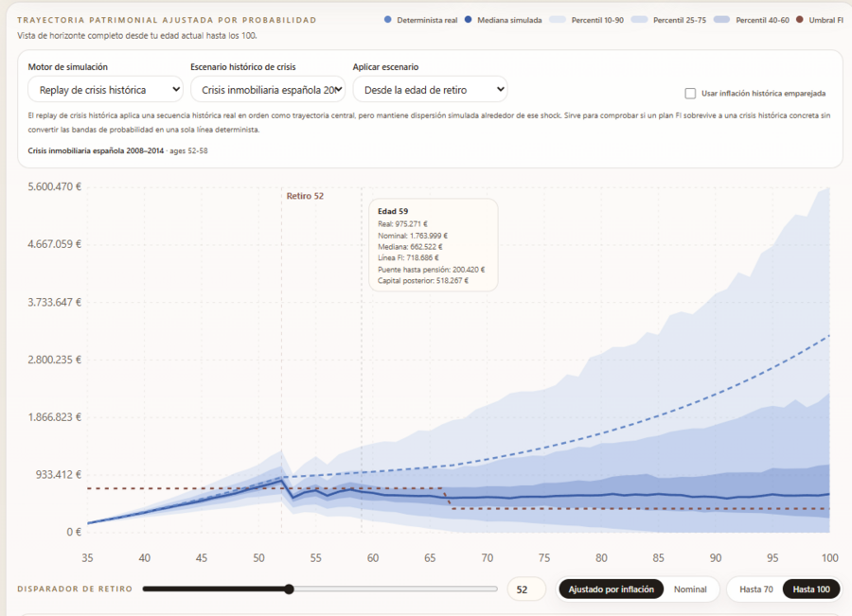Screen dimensions: 852x616
Task: Open the Aplicar escenario dropdown
Action: click(x=431, y=90)
